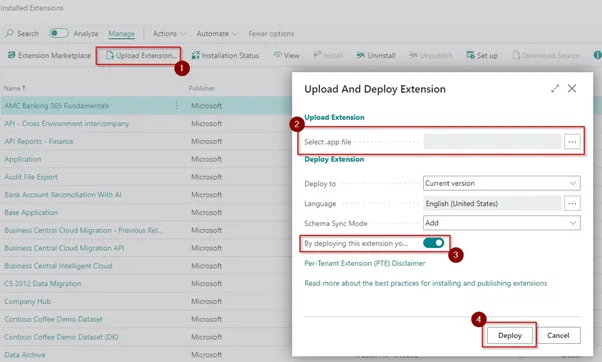Viewport: 602px width, 362px height.
Task: Open the Base Application extension
Action: click(31, 213)
